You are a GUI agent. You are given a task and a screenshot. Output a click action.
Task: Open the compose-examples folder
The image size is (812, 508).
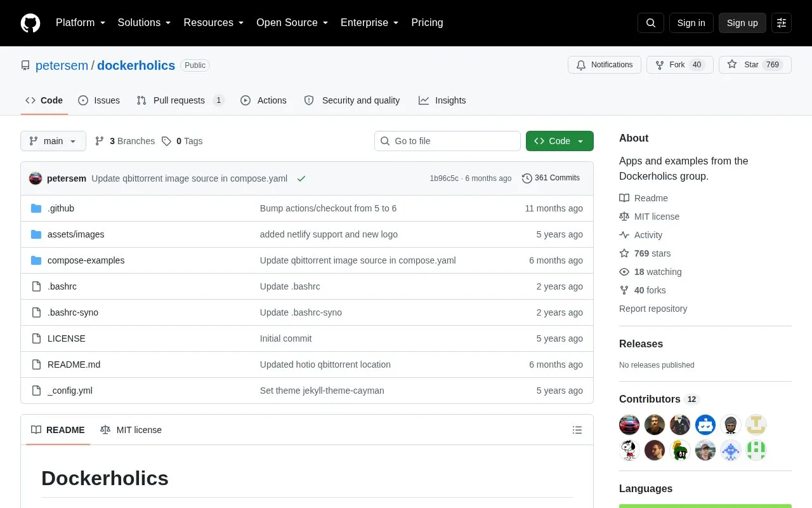(x=86, y=260)
